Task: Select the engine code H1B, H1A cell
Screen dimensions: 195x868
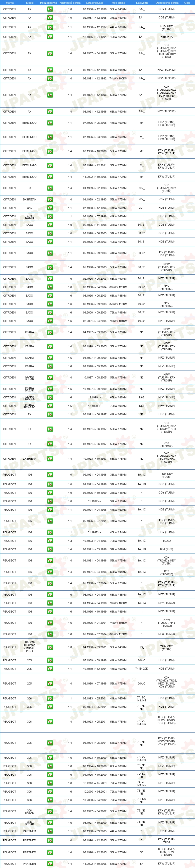Action: (x=167, y=37)
